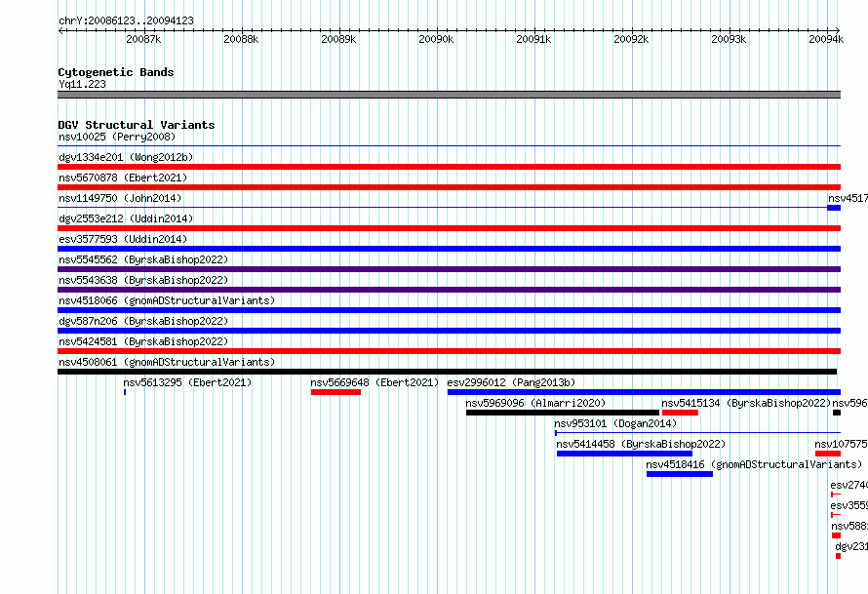Open nsv5424581 (ByrskaBishop2022) label
Screen dimensions: 868x594
click(x=143, y=341)
